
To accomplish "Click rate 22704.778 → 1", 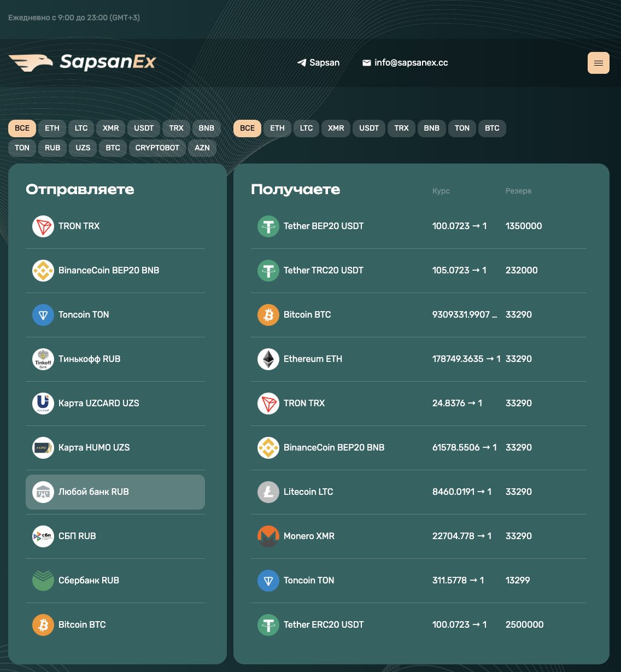I will point(462,536).
